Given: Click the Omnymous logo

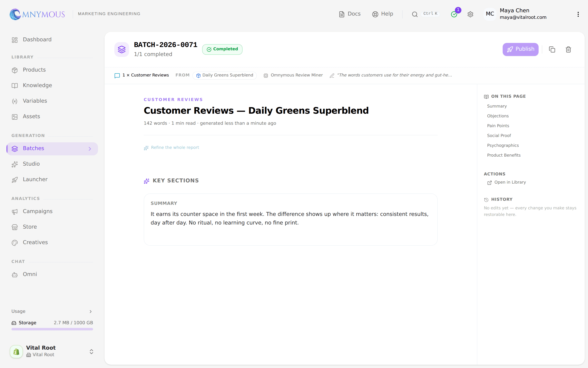Looking at the screenshot, I should pyautogui.click(x=37, y=14).
